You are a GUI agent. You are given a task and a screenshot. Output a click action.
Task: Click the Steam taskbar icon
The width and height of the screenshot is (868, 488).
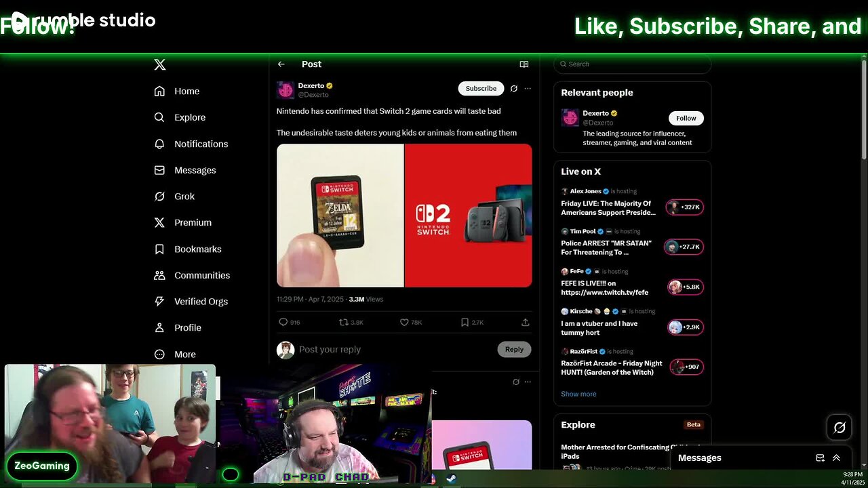451,479
